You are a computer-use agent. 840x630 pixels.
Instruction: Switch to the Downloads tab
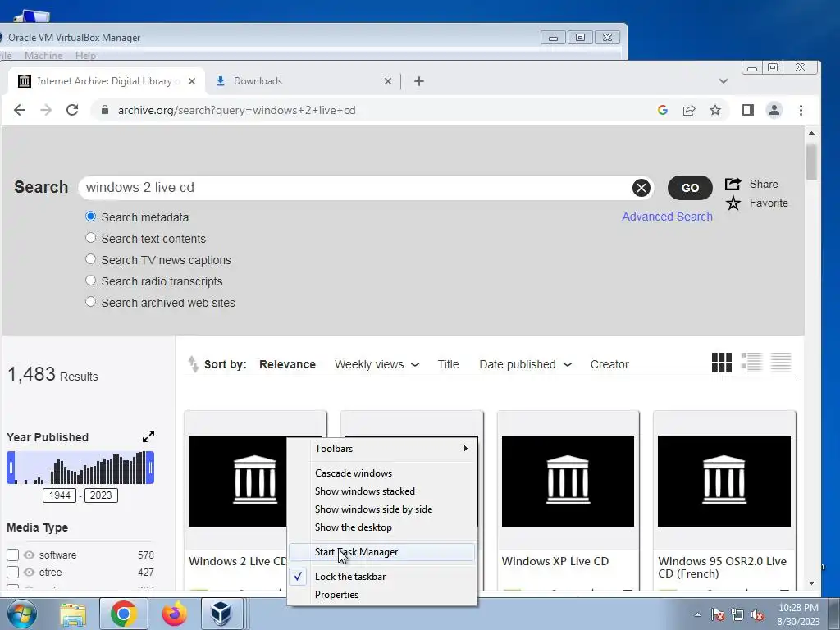303,81
